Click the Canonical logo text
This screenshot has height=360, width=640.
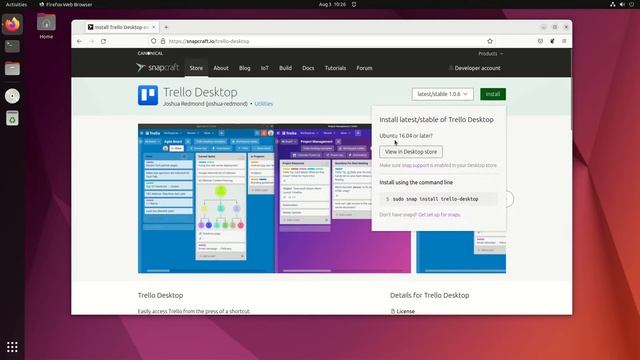tap(150, 53)
